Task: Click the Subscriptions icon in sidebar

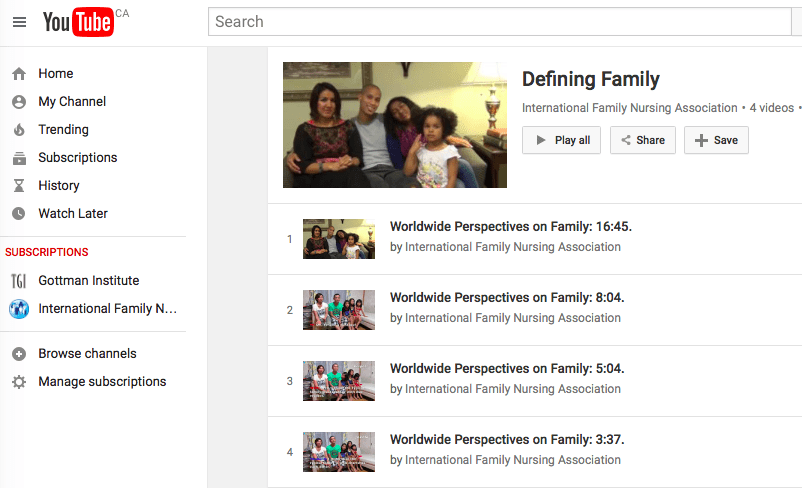Action: click(19, 158)
